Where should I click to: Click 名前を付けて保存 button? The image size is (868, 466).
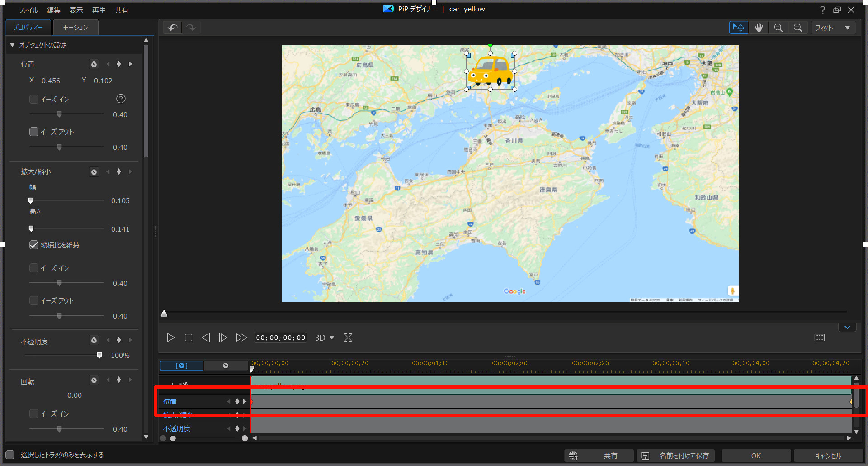676,456
